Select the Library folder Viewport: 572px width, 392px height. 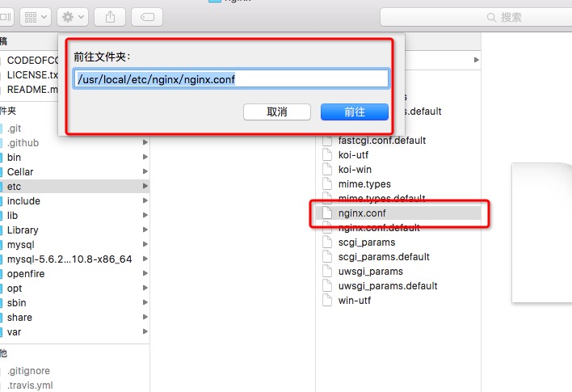(x=23, y=230)
